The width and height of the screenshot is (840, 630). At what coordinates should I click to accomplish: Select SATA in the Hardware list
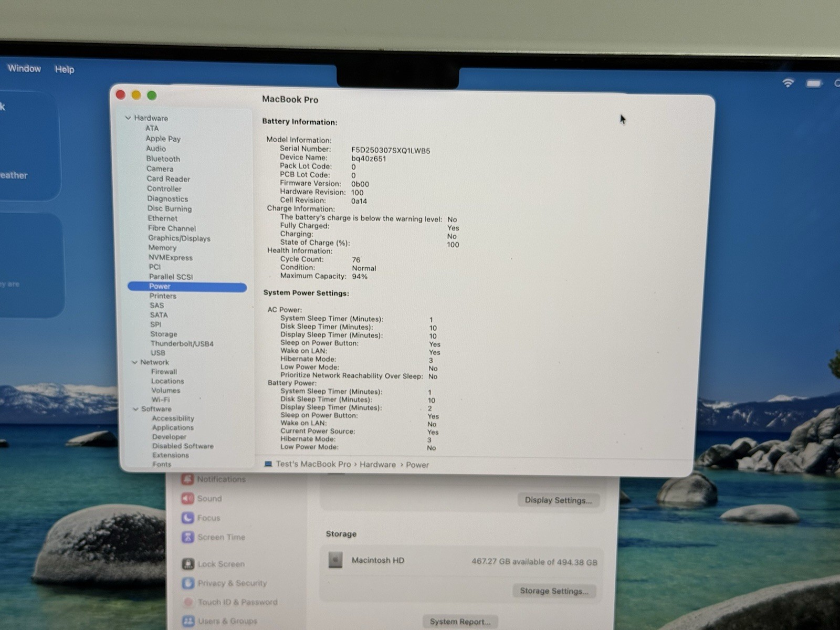point(159,315)
